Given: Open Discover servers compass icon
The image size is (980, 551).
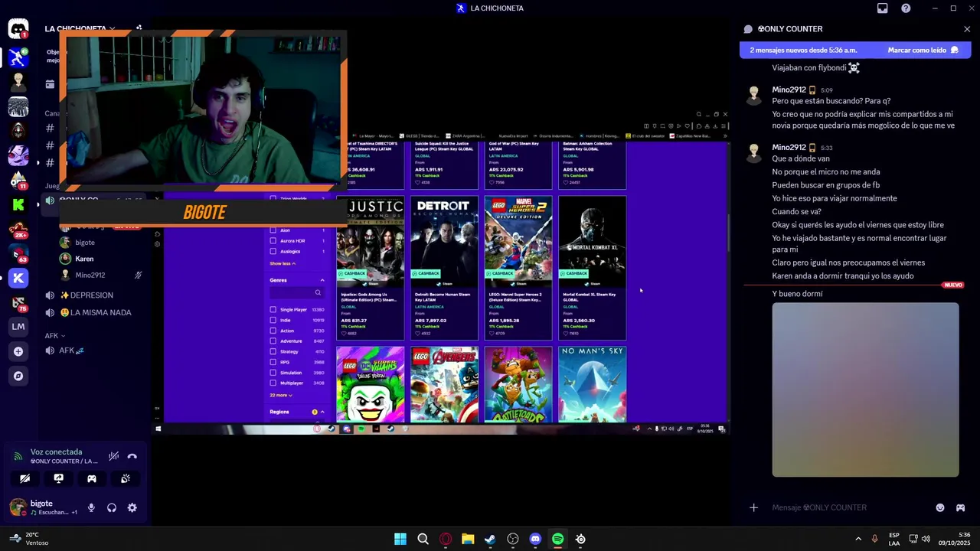Looking at the screenshot, I should tap(18, 376).
